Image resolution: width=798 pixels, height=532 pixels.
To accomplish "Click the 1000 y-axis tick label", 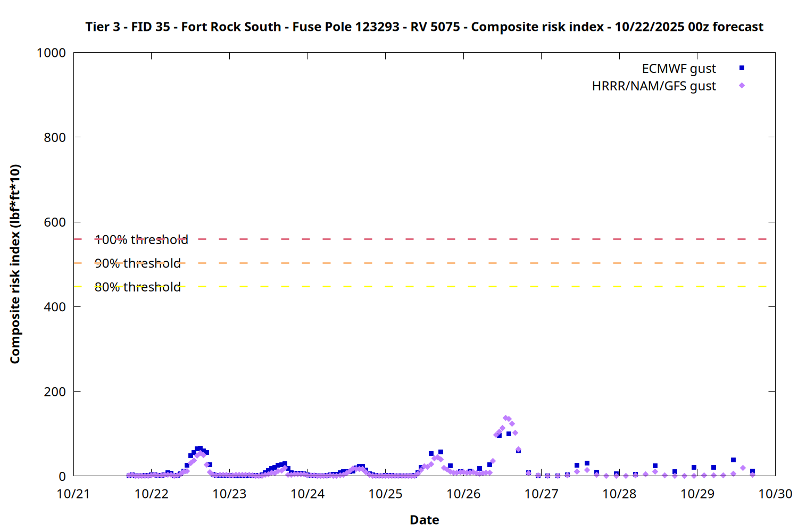I will click(51, 53).
